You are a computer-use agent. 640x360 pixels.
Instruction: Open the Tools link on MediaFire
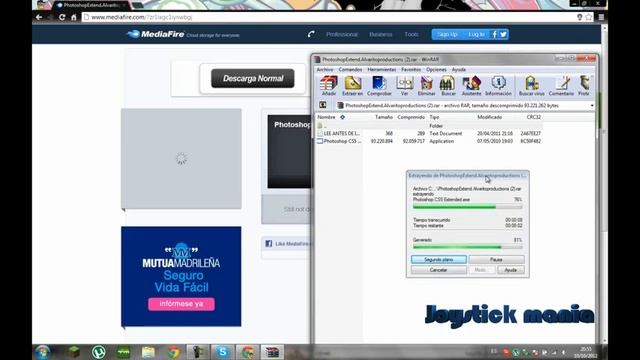pyautogui.click(x=411, y=34)
